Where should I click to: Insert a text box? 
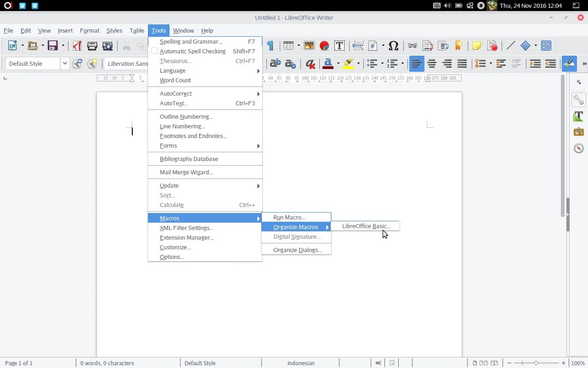click(x=339, y=46)
